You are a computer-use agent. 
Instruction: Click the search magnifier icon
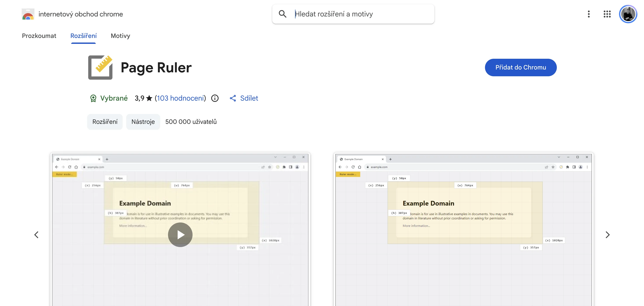(x=283, y=14)
